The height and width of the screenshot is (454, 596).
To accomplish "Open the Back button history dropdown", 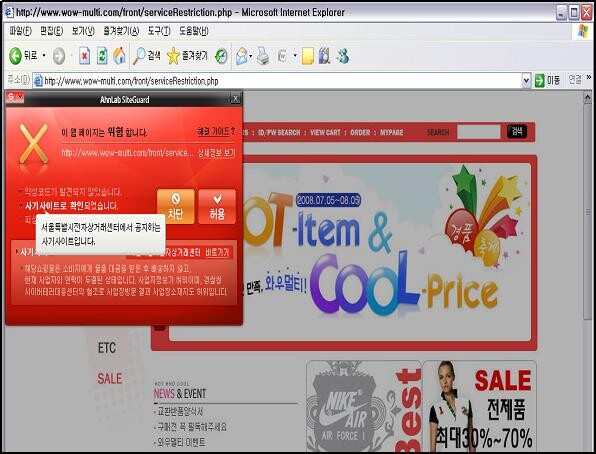I will click(x=44, y=56).
